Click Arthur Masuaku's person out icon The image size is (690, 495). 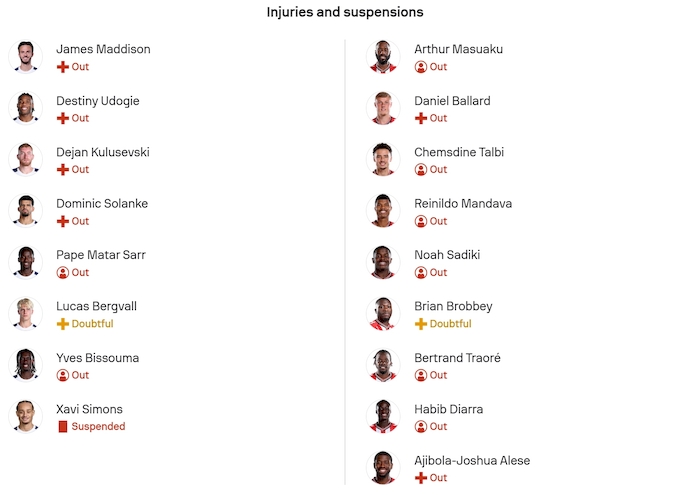click(420, 67)
